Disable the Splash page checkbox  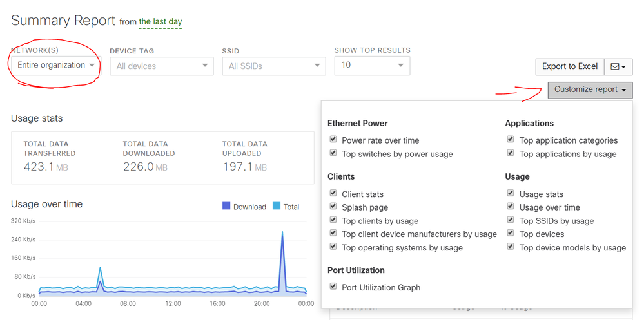click(333, 207)
